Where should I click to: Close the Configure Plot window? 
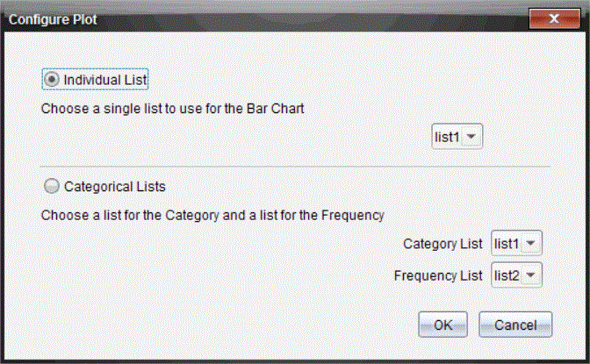(x=554, y=18)
